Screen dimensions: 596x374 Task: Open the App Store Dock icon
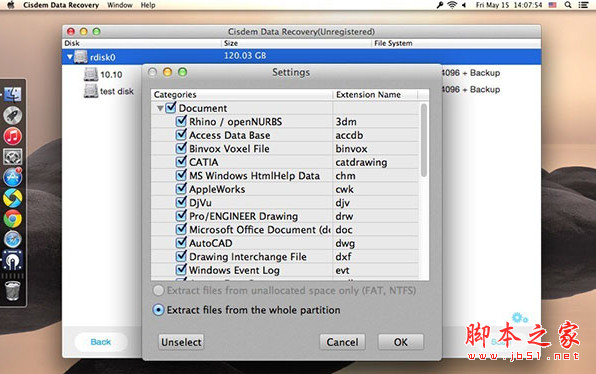click(x=13, y=177)
